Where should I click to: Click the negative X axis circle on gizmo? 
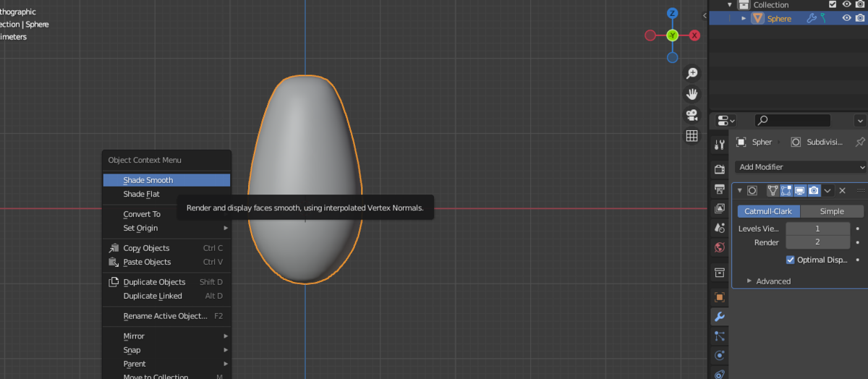click(x=650, y=35)
